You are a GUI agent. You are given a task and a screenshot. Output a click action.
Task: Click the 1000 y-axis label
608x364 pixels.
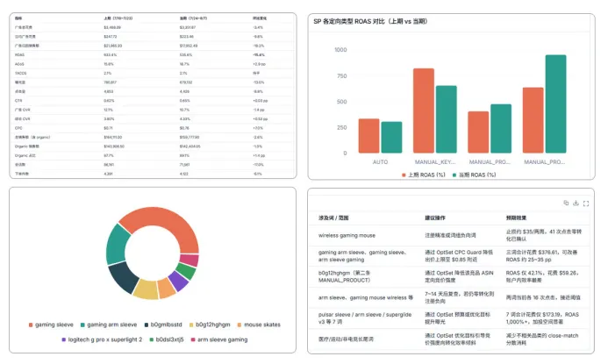(x=340, y=50)
